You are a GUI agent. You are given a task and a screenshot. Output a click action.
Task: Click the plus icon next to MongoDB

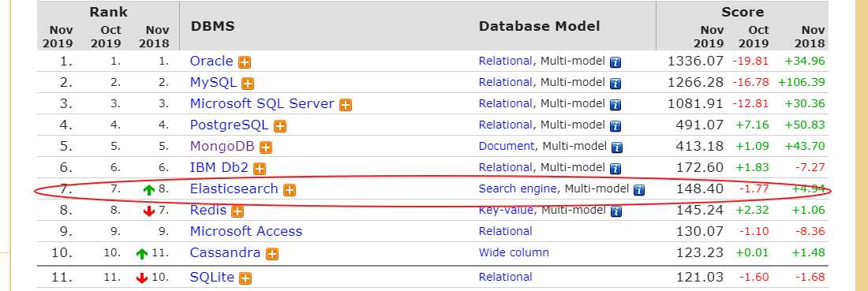[x=266, y=147]
